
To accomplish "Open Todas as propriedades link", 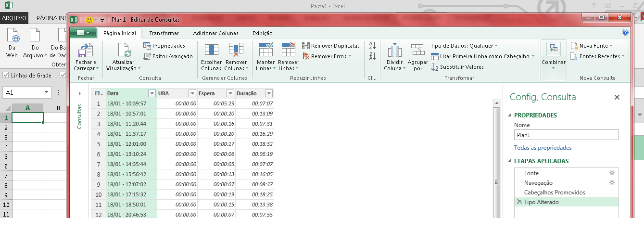I will [543, 148].
